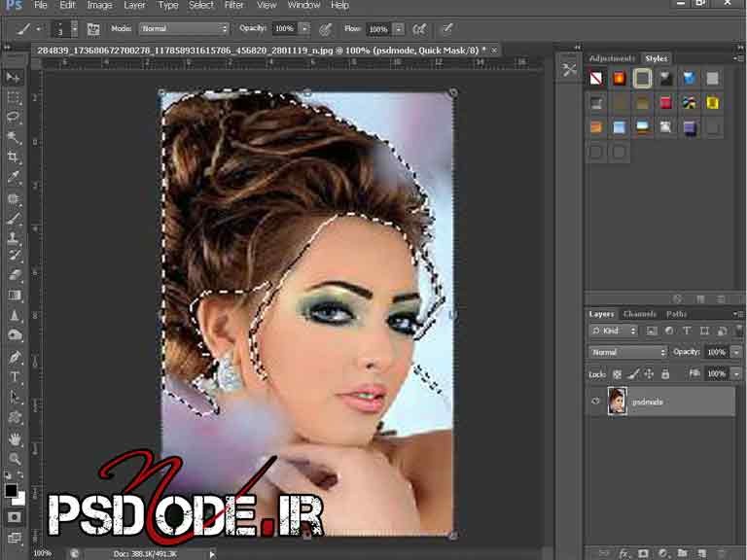The image size is (747, 560).
Task: Select the Path Selection tool
Action: pyautogui.click(x=14, y=397)
